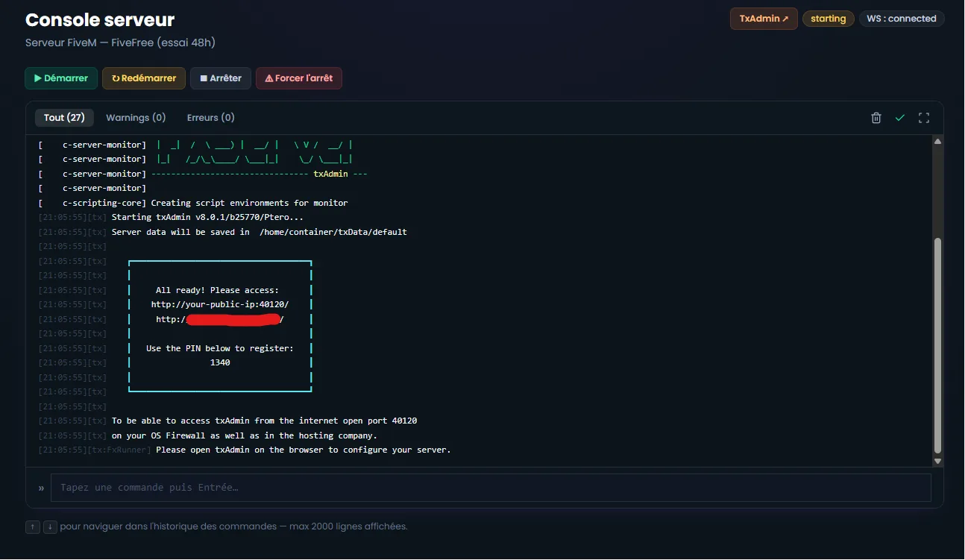Select the Tout (27) tab
The image size is (965, 560).
click(64, 118)
